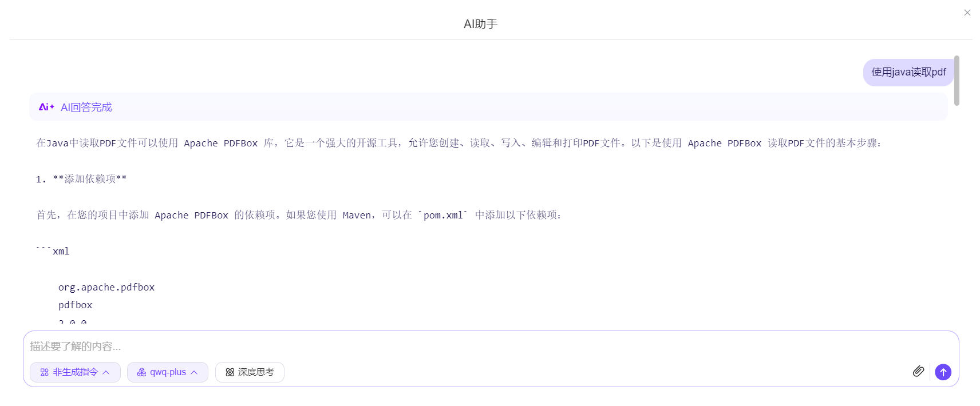
Task: Click the 添加依赖项 step heading
Action: 89,179
